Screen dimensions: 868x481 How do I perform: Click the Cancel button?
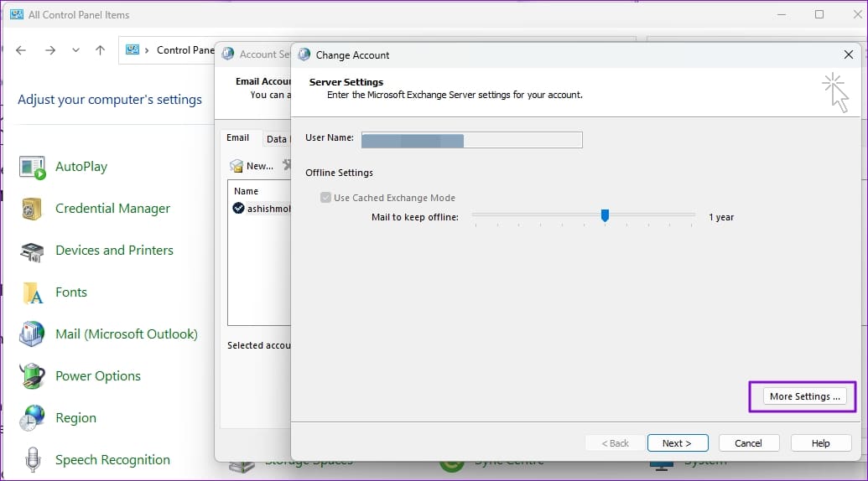pyautogui.click(x=748, y=442)
